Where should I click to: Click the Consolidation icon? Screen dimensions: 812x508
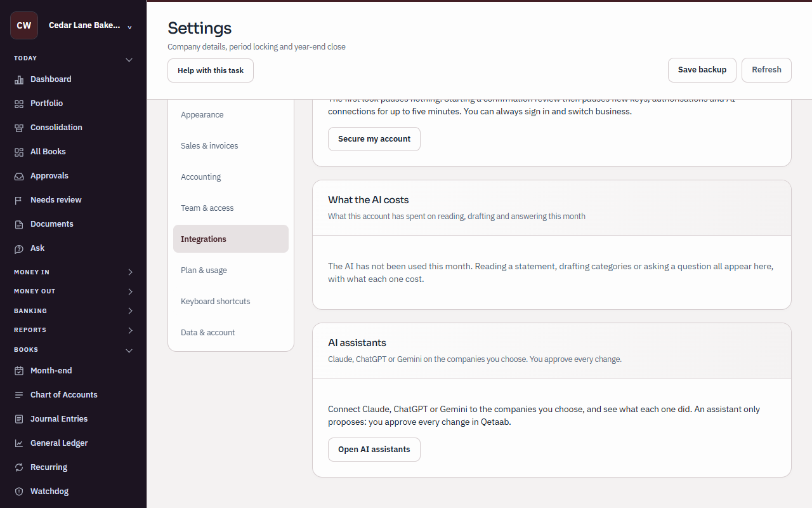tap(19, 128)
